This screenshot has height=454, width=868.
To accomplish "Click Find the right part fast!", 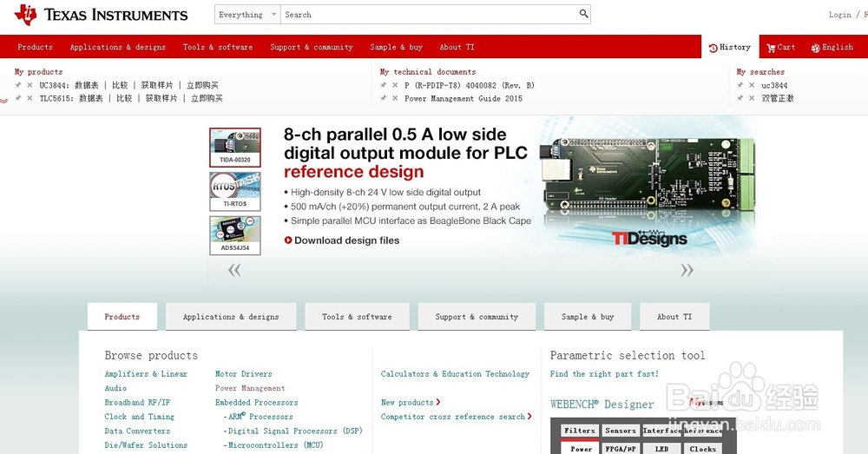I will pyautogui.click(x=604, y=374).
